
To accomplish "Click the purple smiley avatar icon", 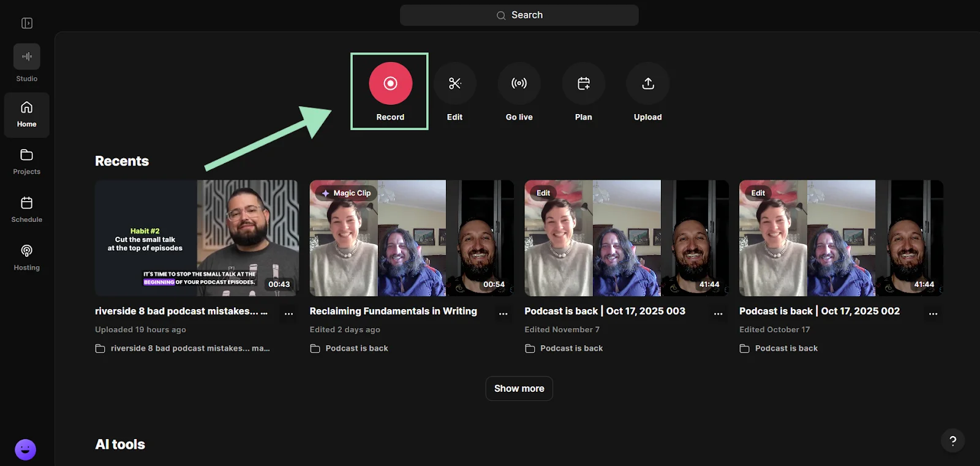I will click(x=25, y=449).
